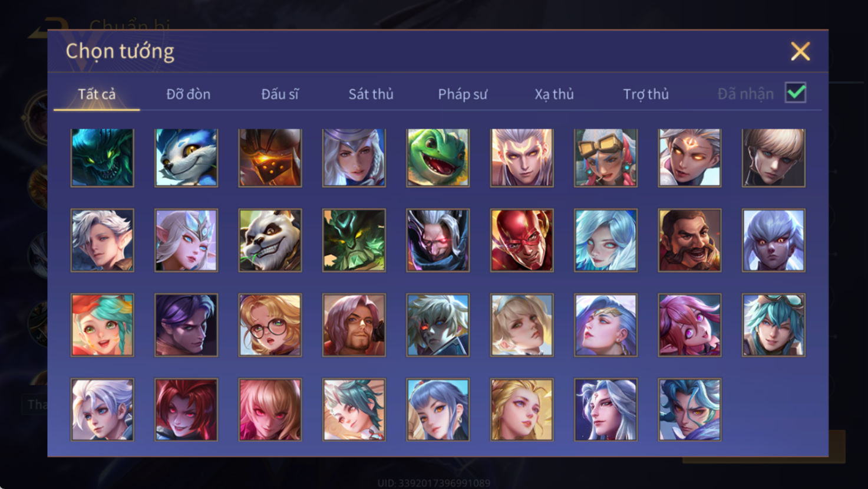Switch to the Pháp sư tab
Viewport: 868px width, 489px height.
pyautogui.click(x=463, y=94)
